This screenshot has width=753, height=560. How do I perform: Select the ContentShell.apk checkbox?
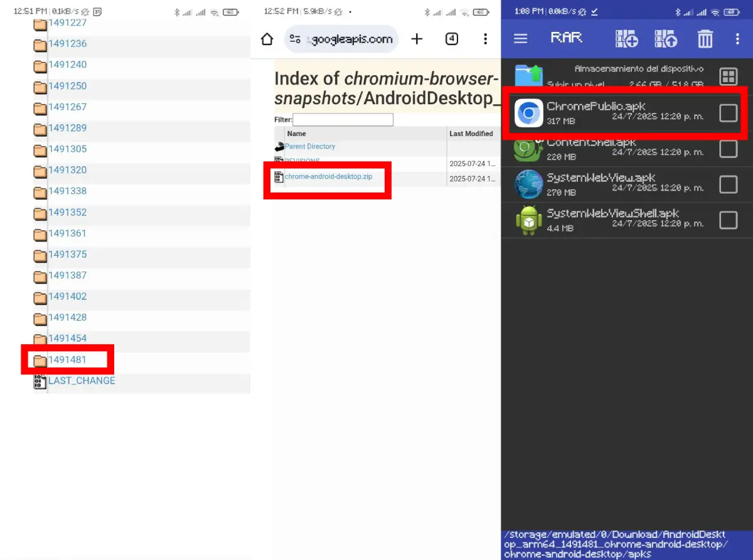click(x=728, y=149)
